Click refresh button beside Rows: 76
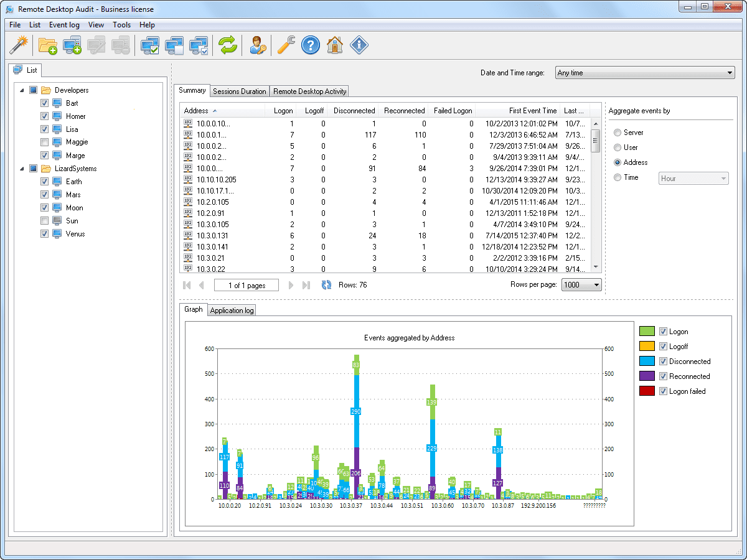747x560 pixels. click(x=326, y=285)
